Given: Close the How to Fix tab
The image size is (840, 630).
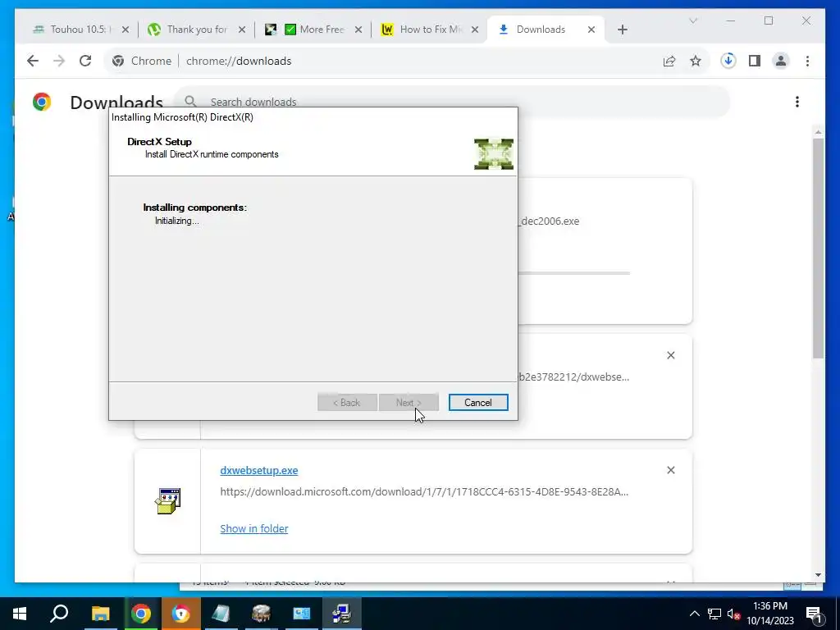Looking at the screenshot, I should coord(475,30).
